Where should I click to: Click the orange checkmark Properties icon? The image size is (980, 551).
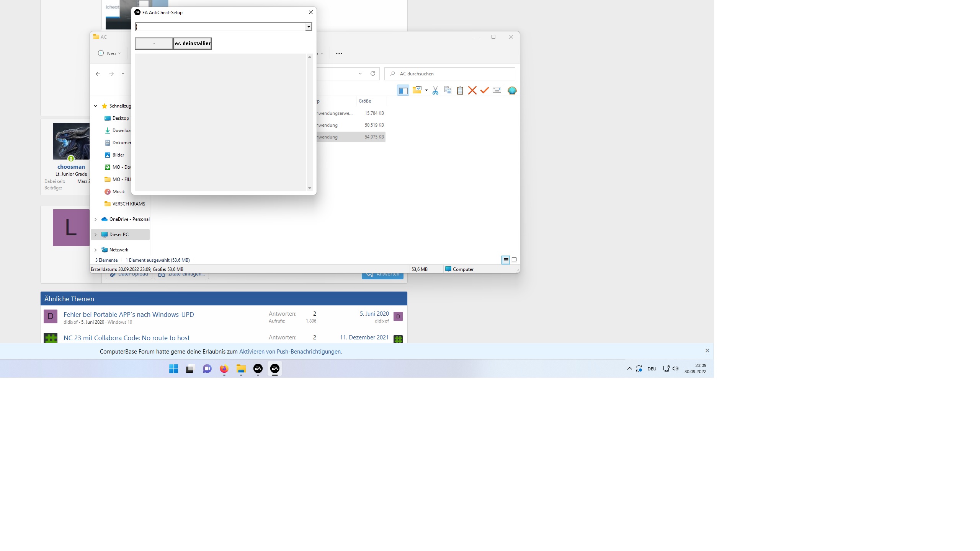tap(485, 90)
